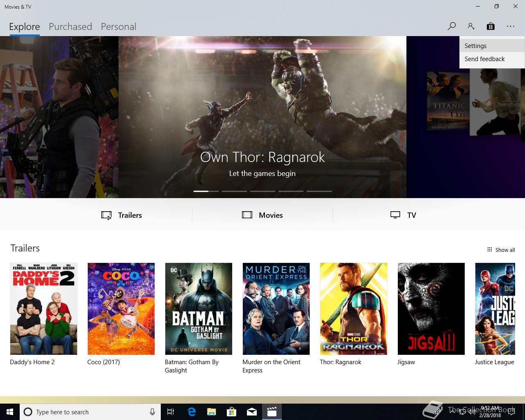Open the Store shopping bag icon
Screen dimensions: 525x420
[x=491, y=26]
